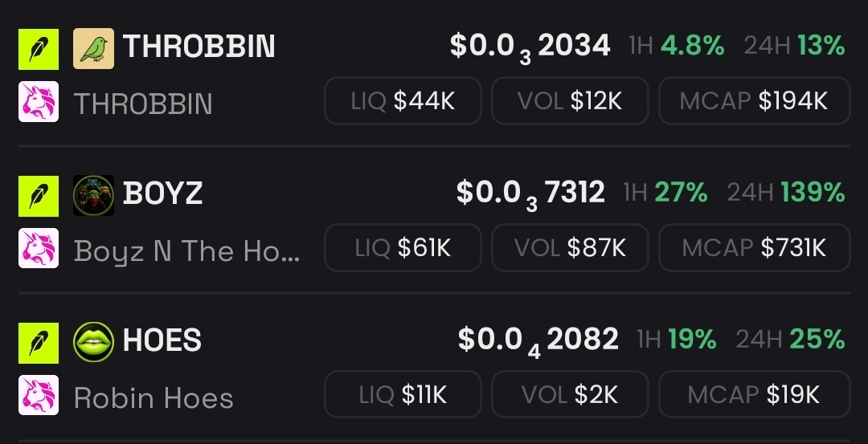Screen dimensions: 868x444
Task: Click the LIQ $61K box for BOYZ
Action: (403, 248)
